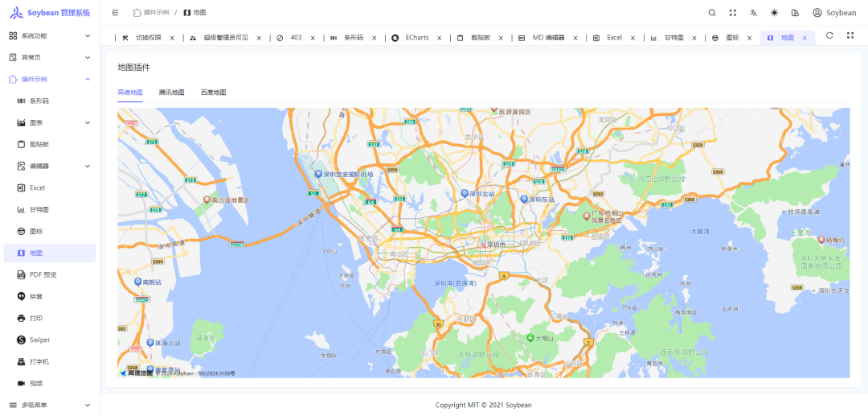Open the Soybean user account menu
This screenshot has width=868, height=416.
point(834,13)
